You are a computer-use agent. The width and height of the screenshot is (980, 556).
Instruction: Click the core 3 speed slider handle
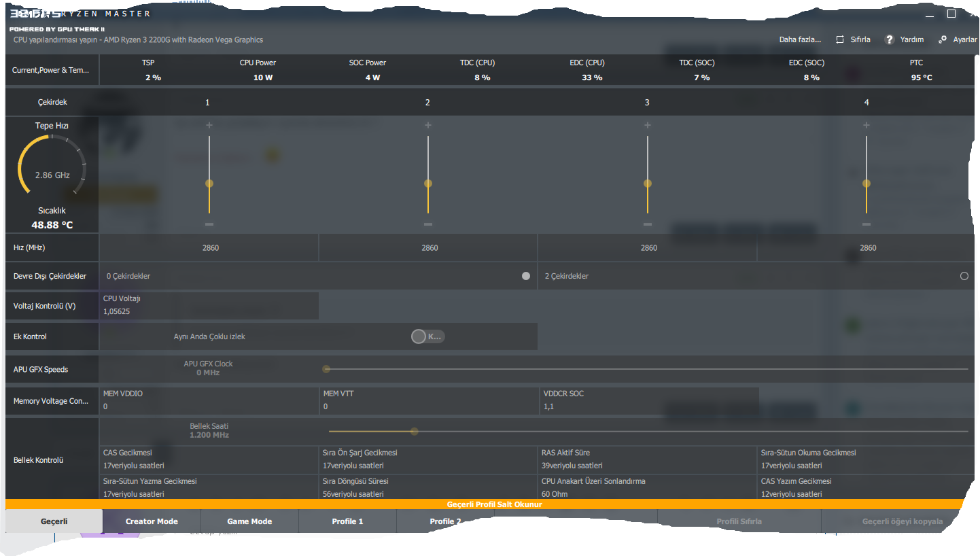pos(648,184)
